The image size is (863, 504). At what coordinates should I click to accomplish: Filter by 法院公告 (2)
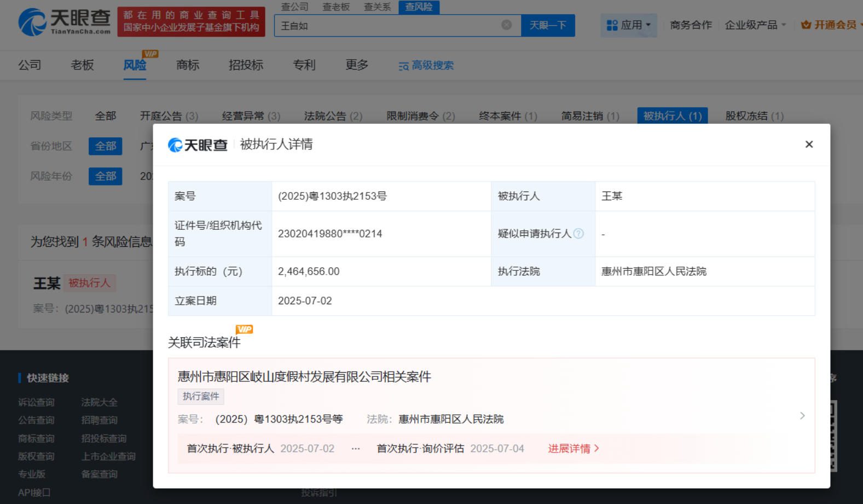(x=333, y=116)
